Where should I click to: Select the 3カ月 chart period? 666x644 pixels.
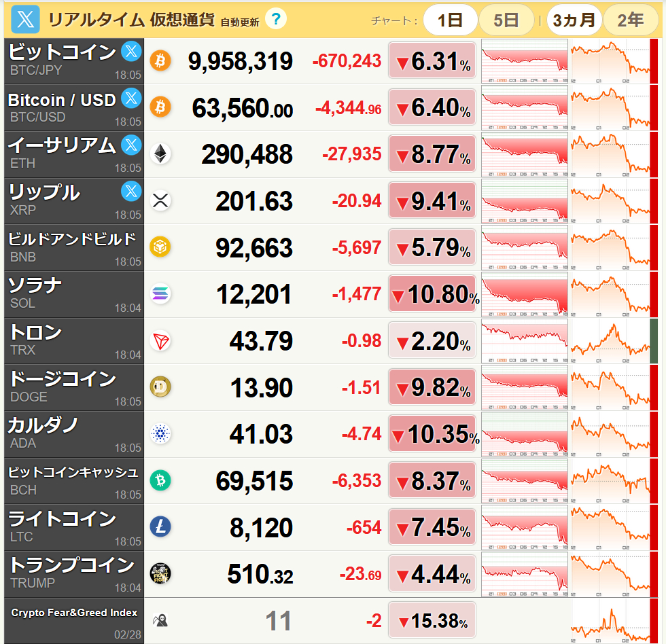point(574,20)
